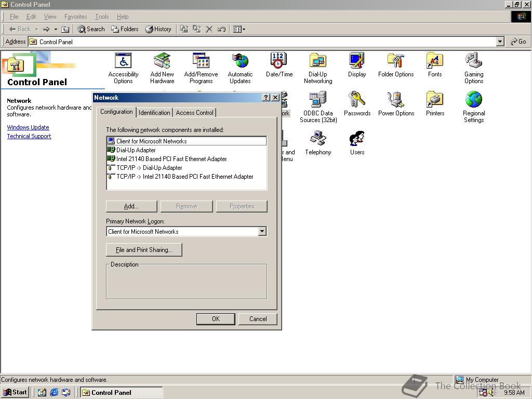Screen dimensions: 532x399
Task: Click the Copy To toolbar icon
Action: pyautogui.click(x=197, y=29)
